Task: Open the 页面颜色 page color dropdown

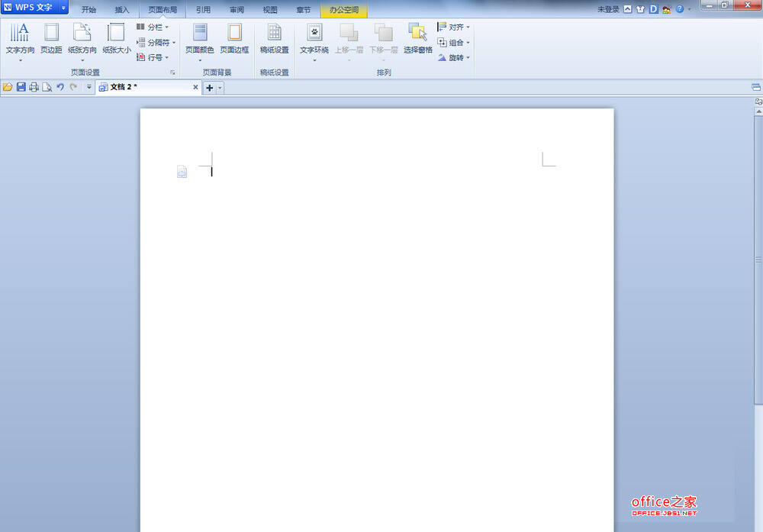Action: pyautogui.click(x=199, y=41)
